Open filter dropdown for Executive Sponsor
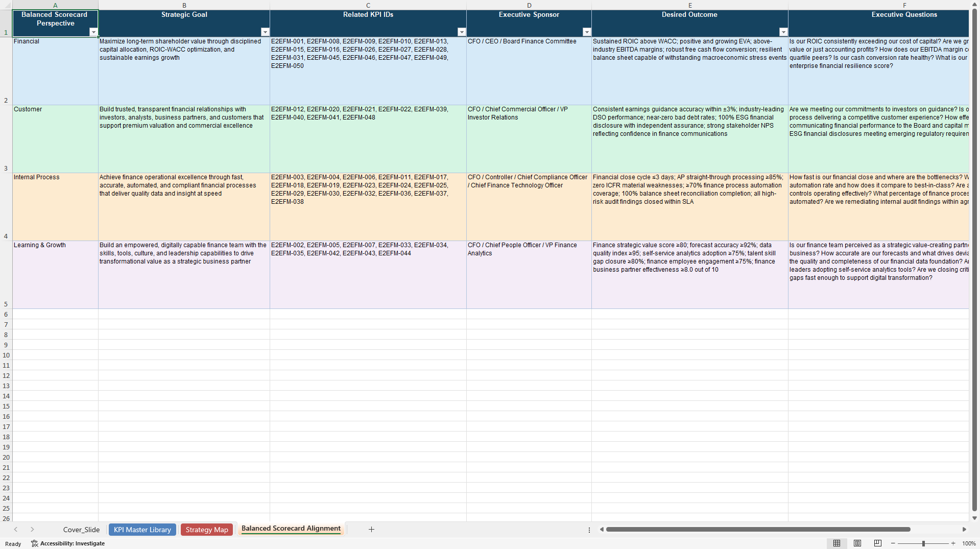The width and height of the screenshot is (980, 549). coord(587,32)
